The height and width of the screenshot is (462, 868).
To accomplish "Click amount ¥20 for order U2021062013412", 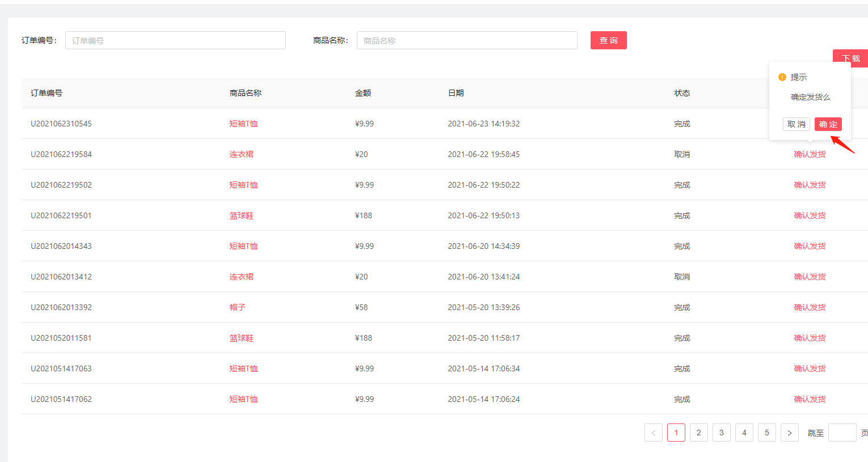I will tap(361, 277).
